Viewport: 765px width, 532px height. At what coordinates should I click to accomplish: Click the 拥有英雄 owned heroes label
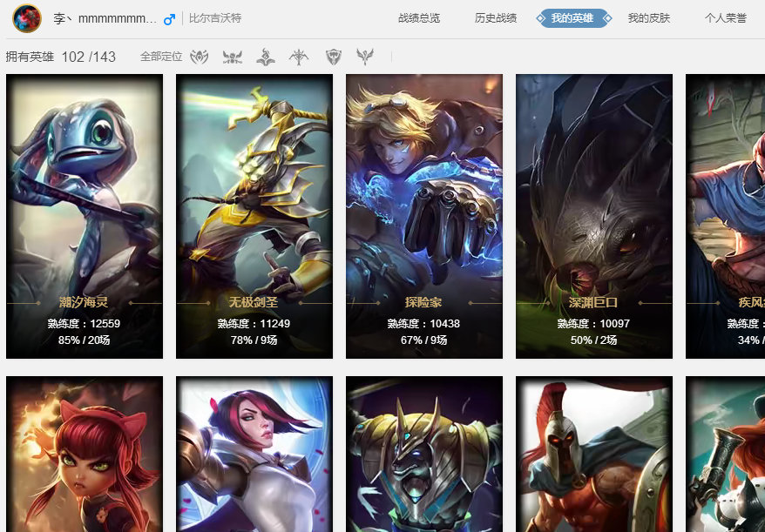point(30,57)
